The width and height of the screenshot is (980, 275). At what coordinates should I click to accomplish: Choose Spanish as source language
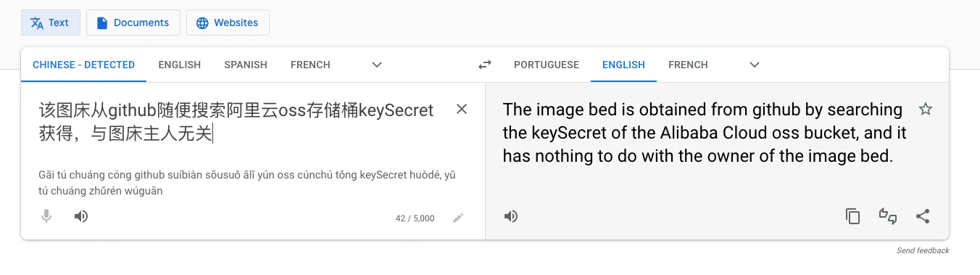(246, 65)
